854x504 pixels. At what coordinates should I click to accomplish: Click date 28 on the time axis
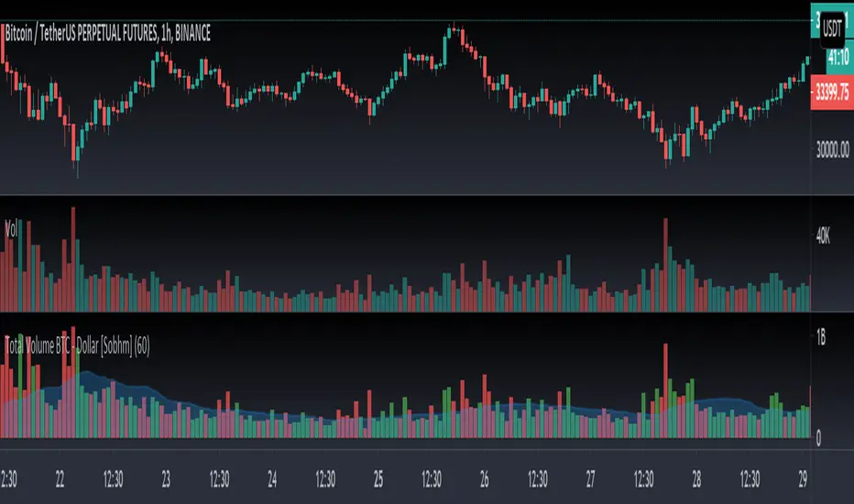(x=698, y=480)
